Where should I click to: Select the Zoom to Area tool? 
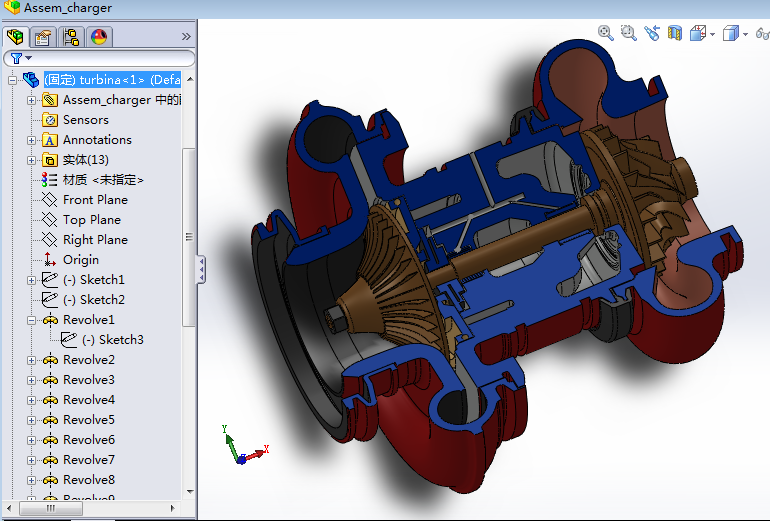629,33
